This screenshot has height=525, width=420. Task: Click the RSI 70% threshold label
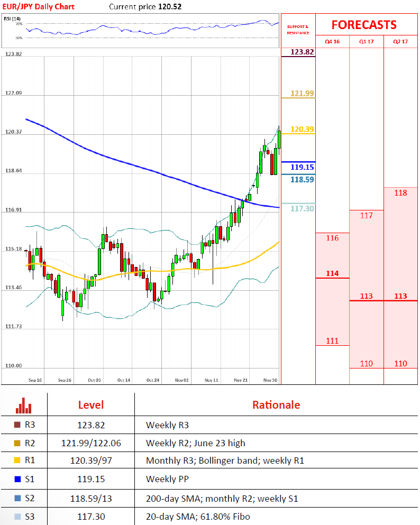19,24
